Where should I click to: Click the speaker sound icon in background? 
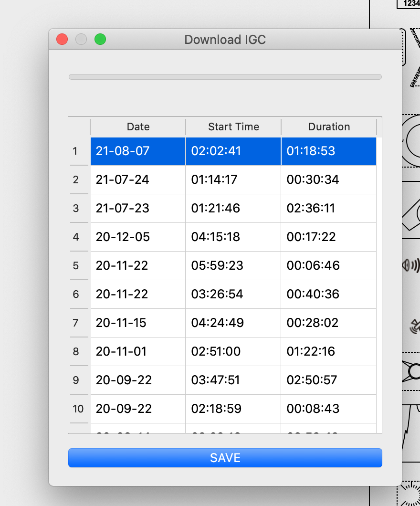(x=411, y=265)
